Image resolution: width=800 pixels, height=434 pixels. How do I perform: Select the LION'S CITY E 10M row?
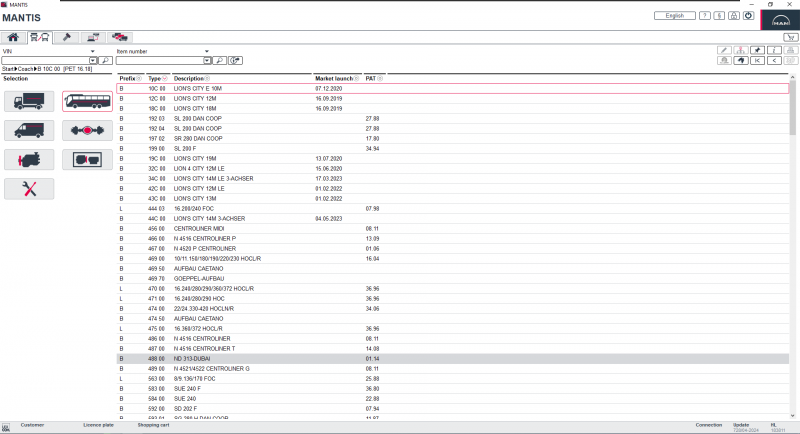(453, 89)
